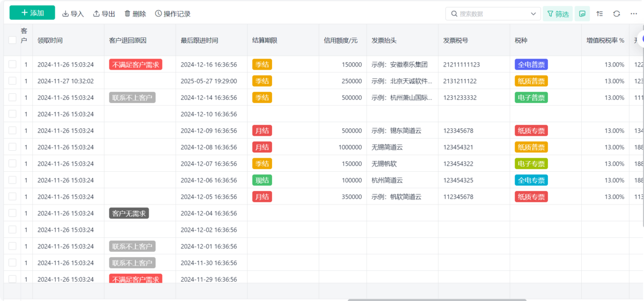The width and height of the screenshot is (644, 301).
Task: Click the tax number 123454325
Action: pyautogui.click(x=458, y=180)
